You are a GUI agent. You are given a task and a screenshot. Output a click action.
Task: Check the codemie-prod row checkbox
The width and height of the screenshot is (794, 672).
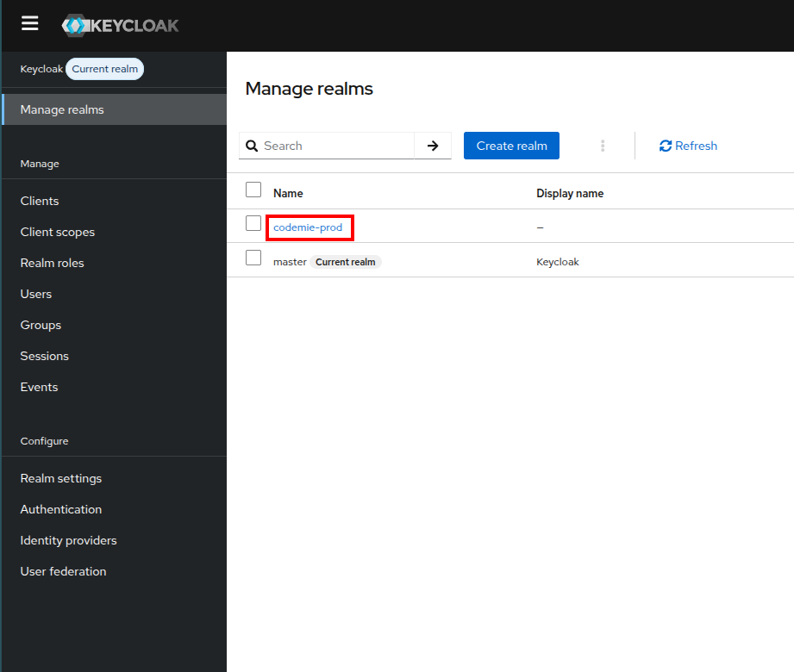coord(253,223)
